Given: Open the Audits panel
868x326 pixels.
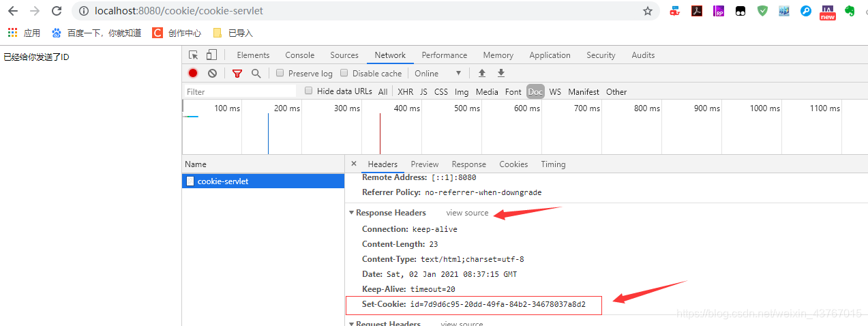Looking at the screenshot, I should click(x=643, y=55).
